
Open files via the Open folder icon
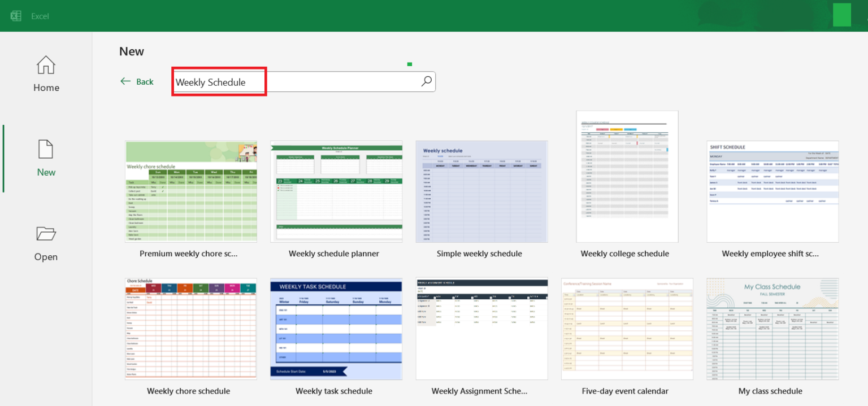(45, 234)
